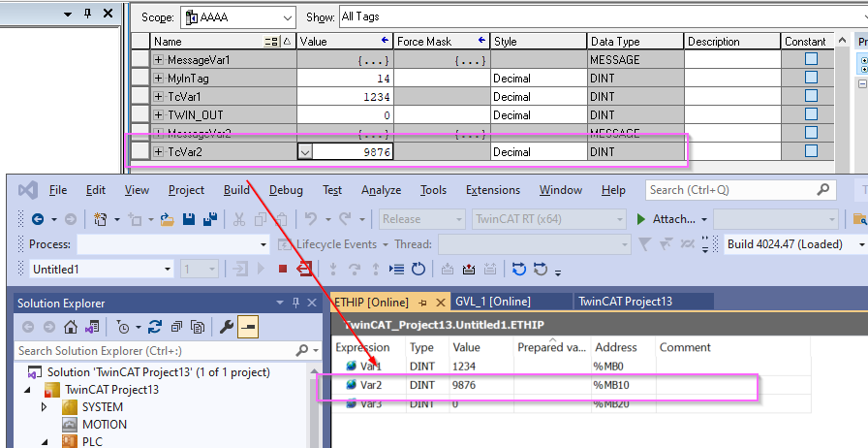This screenshot has width=868, height=448.
Task: Click the Show All Files icon
Action: point(198,328)
